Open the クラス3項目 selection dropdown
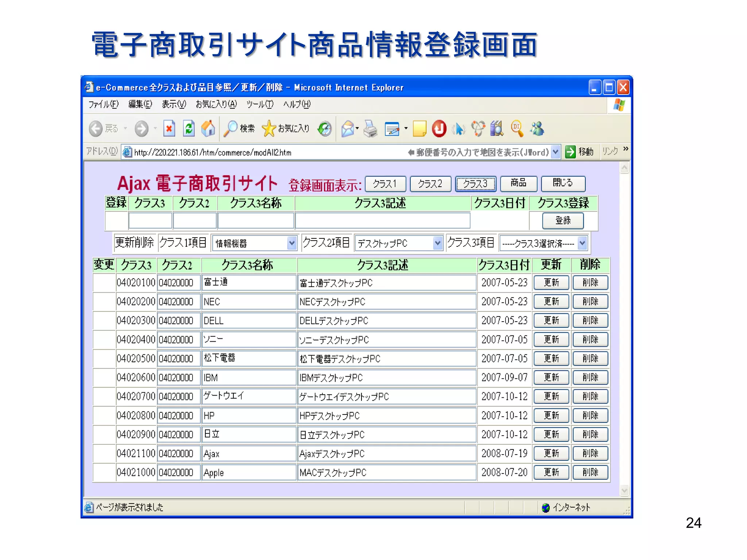 tap(543, 243)
